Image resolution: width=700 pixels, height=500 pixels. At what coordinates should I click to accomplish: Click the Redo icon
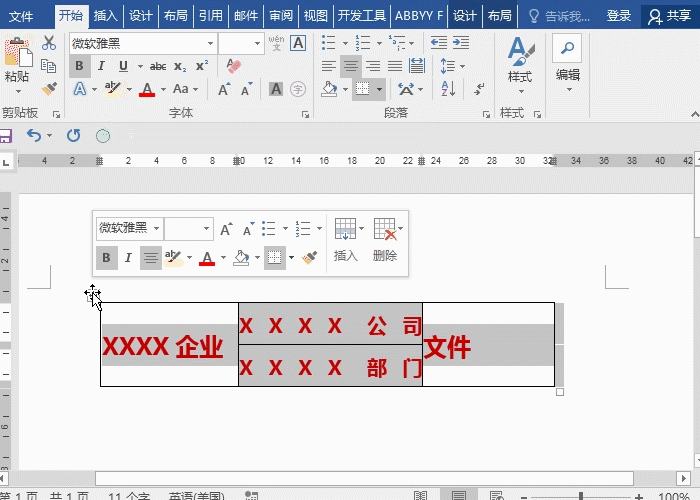coord(74,135)
